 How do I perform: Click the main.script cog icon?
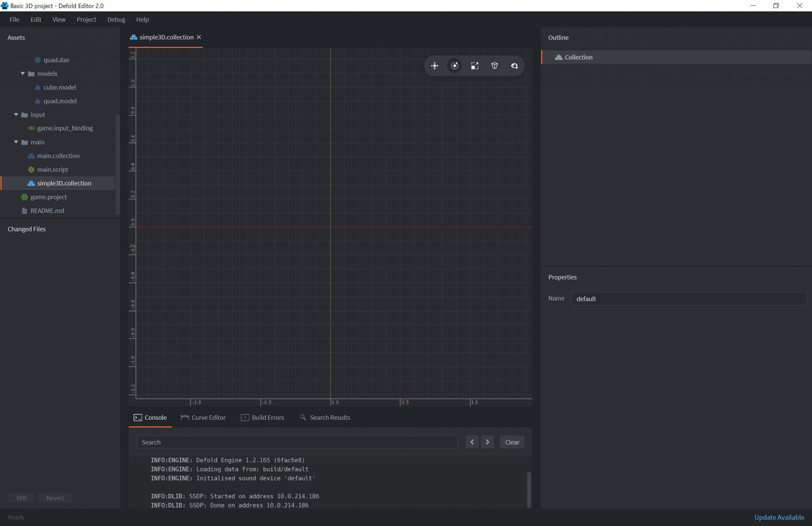tap(31, 170)
